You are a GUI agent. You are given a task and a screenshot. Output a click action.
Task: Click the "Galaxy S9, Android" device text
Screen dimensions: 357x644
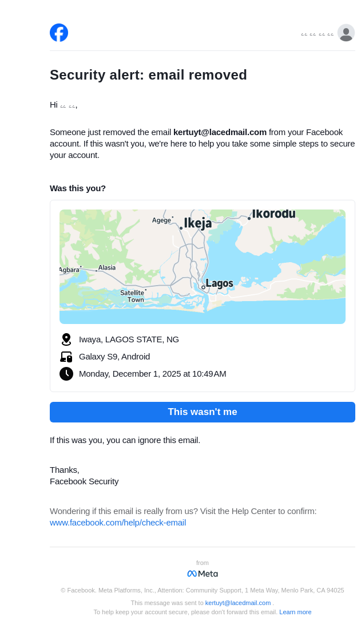pos(114,357)
